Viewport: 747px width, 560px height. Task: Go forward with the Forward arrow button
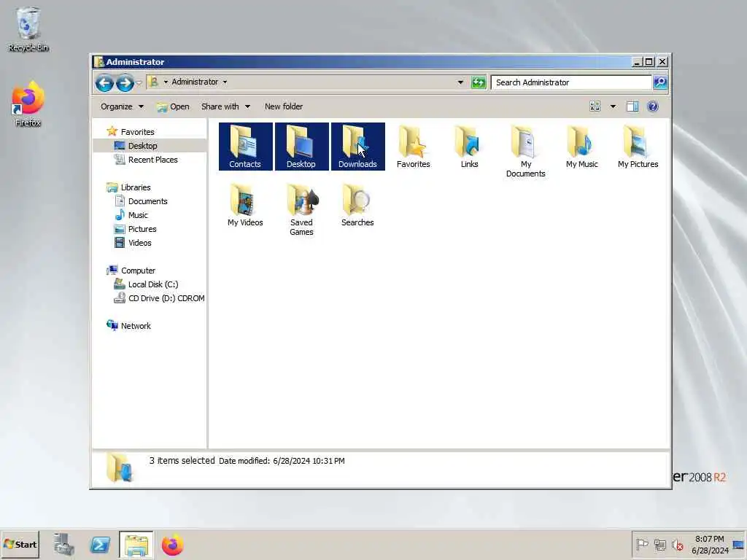pos(125,83)
